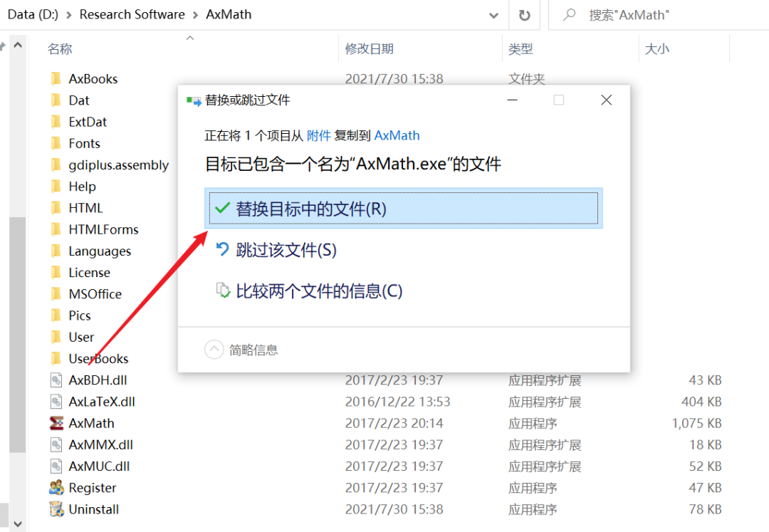Click the AxMUC.dll file icon
The image size is (769, 532).
coord(56,466)
